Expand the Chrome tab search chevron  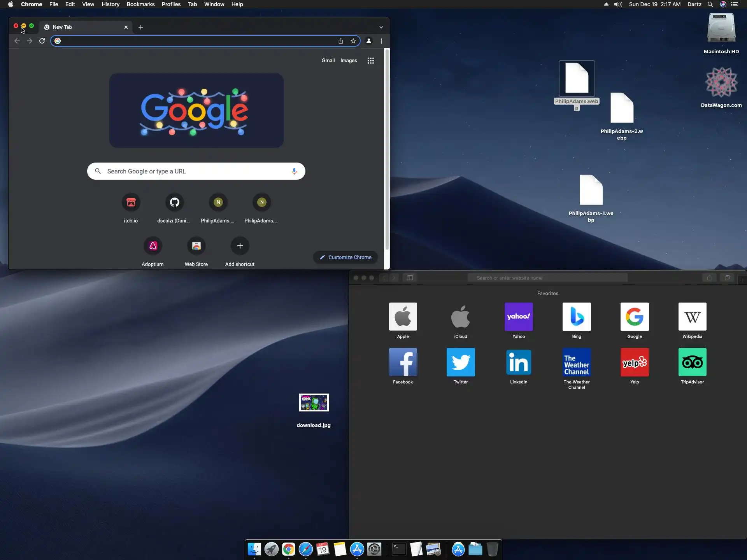(381, 27)
